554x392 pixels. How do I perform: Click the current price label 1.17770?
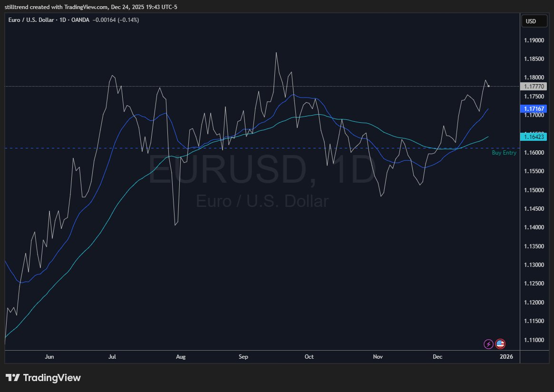pyautogui.click(x=534, y=86)
